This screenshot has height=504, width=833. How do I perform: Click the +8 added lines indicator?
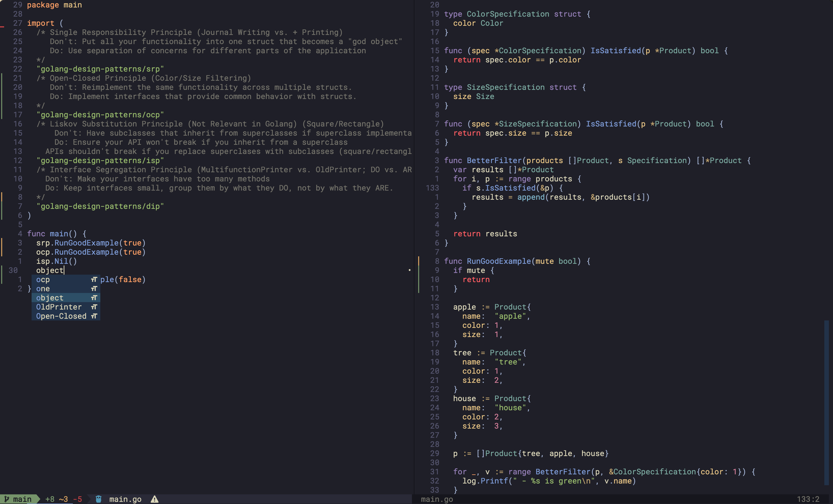[50, 499]
